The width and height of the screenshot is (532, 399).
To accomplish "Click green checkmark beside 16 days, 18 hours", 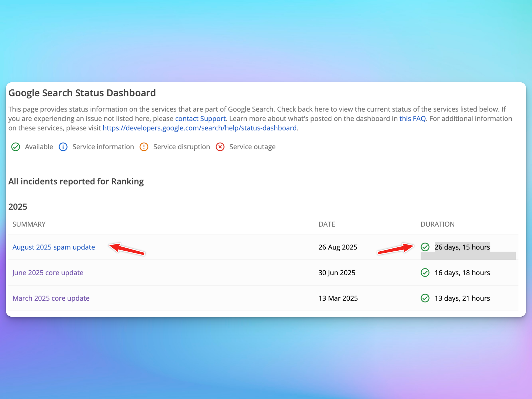I will click(x=425, y=273).
